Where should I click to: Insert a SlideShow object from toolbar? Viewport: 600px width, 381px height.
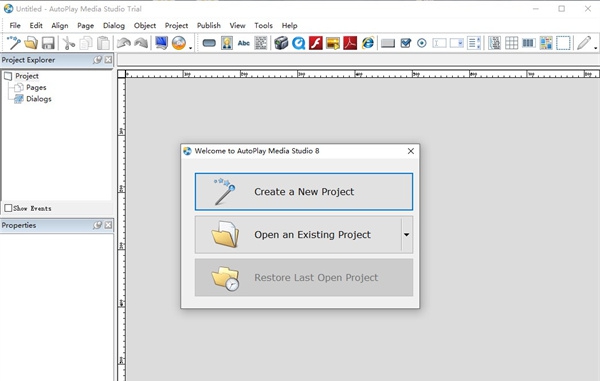[x=333, y=43]
